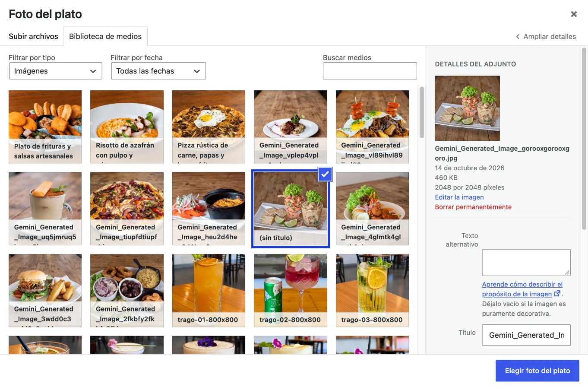
Task: Select Plato de frituras y salsas thumbnail
Action: 45,127
